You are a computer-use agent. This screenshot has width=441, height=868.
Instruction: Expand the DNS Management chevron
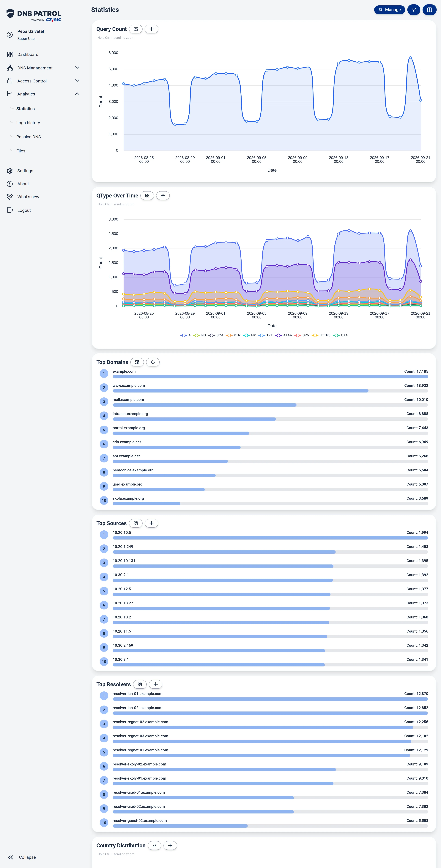77,68
